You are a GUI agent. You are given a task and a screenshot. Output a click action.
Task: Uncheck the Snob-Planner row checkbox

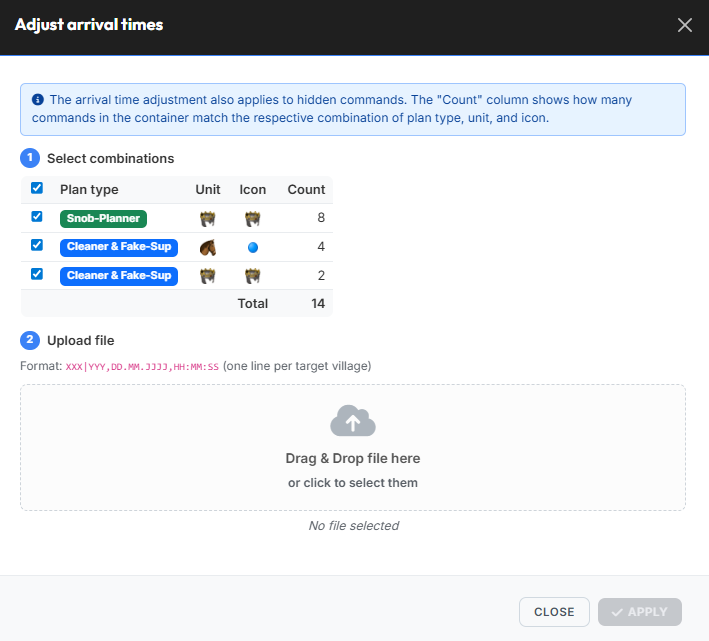tap(37, 217)
